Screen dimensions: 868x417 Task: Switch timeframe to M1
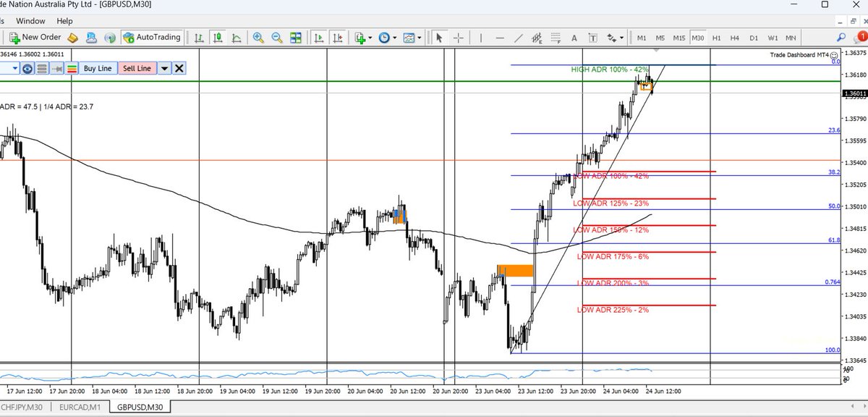tap(642, 37)
